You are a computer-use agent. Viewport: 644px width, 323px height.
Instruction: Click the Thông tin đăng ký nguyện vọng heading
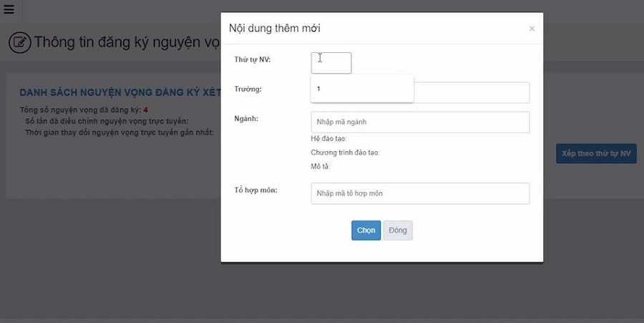[127, 43]
